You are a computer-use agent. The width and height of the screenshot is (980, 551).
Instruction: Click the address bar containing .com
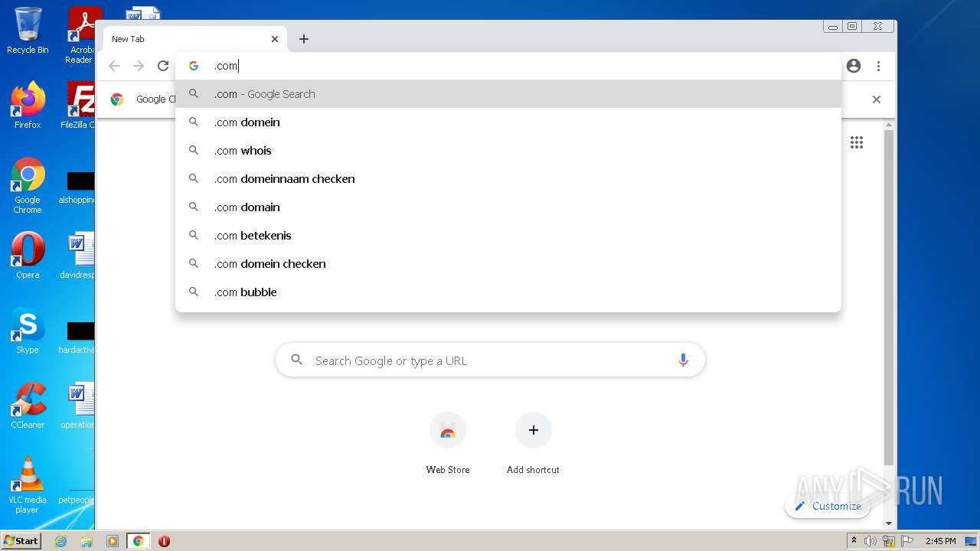click(x=508, y=66)
